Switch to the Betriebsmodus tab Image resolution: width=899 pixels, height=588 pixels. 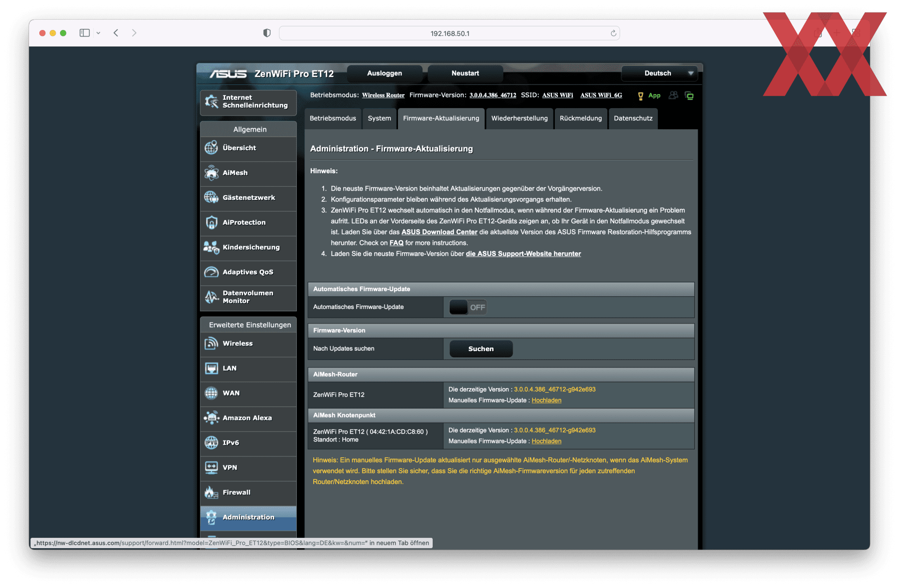click(333, 118)
